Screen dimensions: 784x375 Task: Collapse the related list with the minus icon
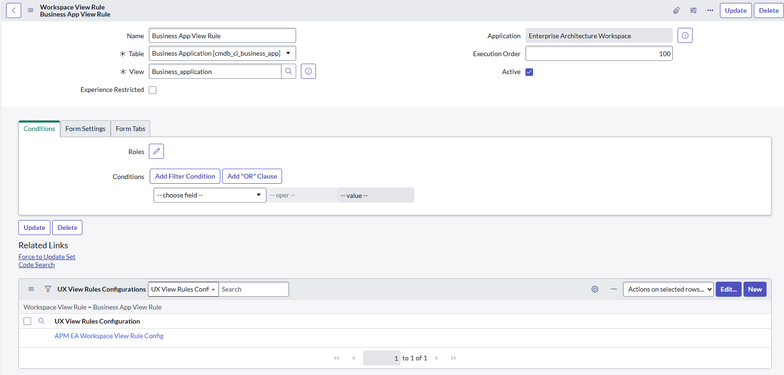click(x=614, y=289)
